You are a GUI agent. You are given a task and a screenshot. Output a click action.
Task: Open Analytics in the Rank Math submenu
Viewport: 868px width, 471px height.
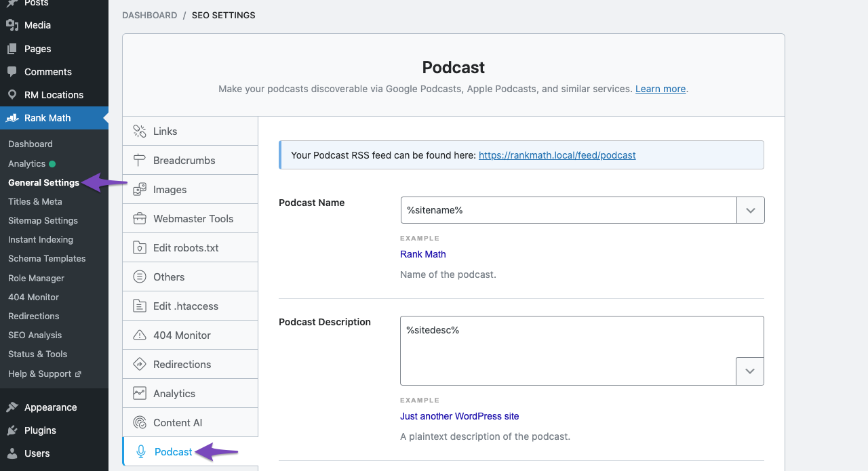tap(27, 163)
